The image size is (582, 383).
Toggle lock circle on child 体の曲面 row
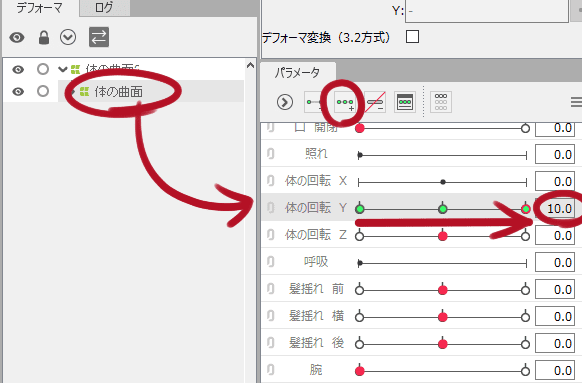(x=43, y=91)
